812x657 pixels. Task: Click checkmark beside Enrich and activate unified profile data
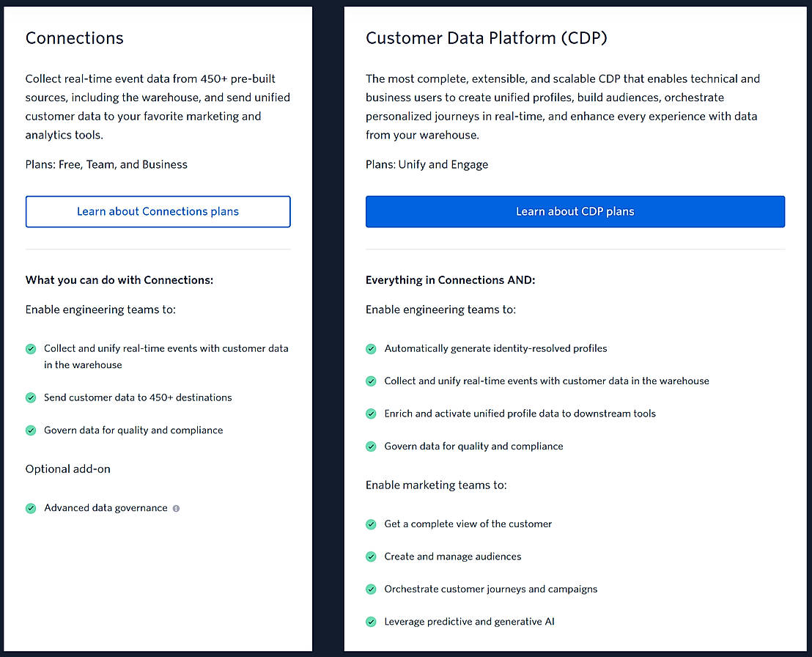pyautogui.click(x=371, y=414)
